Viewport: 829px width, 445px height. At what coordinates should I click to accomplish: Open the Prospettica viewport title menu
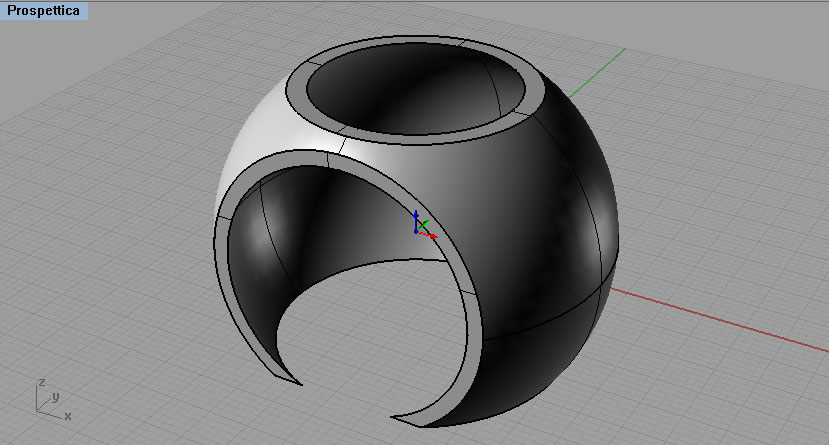pos(43,11)
